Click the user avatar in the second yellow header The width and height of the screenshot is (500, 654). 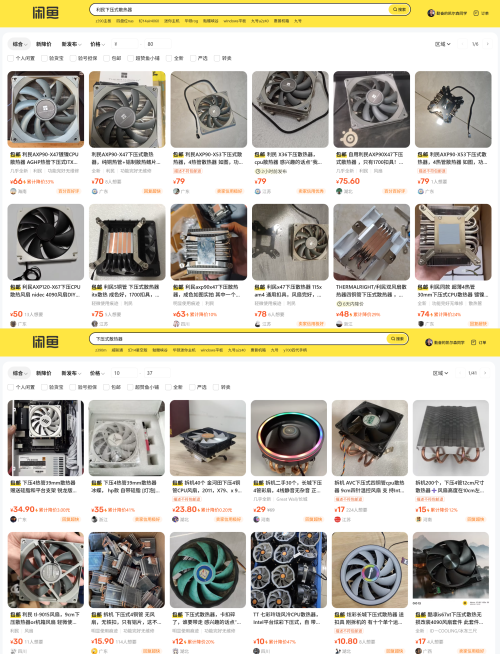click(429, 342)
